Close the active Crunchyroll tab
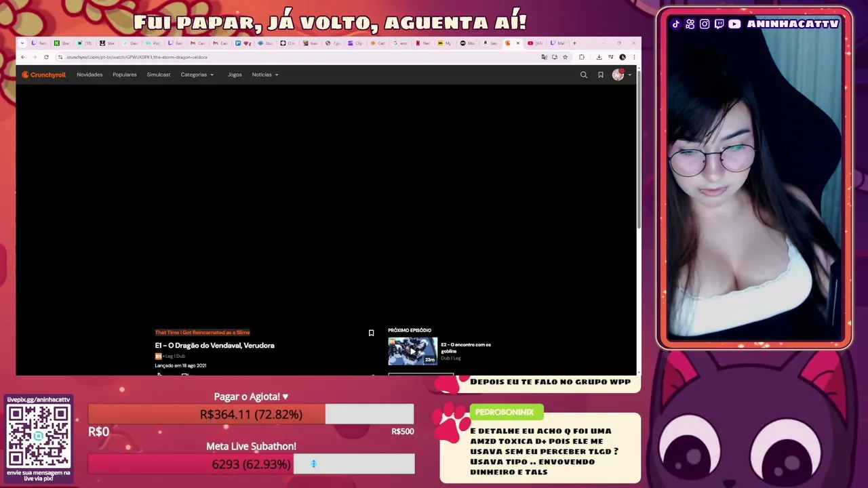Image resolution: width=868 pixels, height=488 pixels. click(518, 43)
